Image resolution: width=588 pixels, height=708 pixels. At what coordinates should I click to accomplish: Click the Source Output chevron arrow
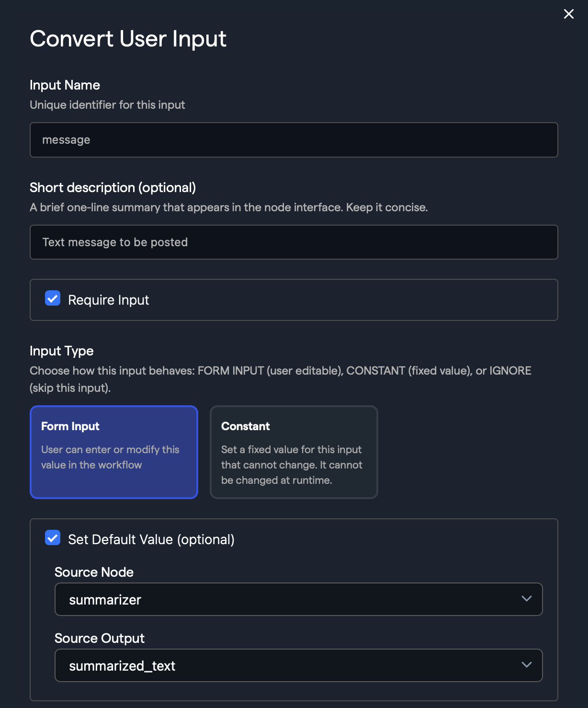point(526,665)
